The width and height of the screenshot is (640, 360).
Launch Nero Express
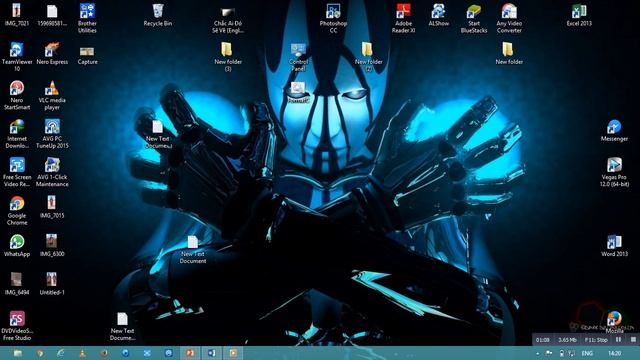click(x=52, y=53)
